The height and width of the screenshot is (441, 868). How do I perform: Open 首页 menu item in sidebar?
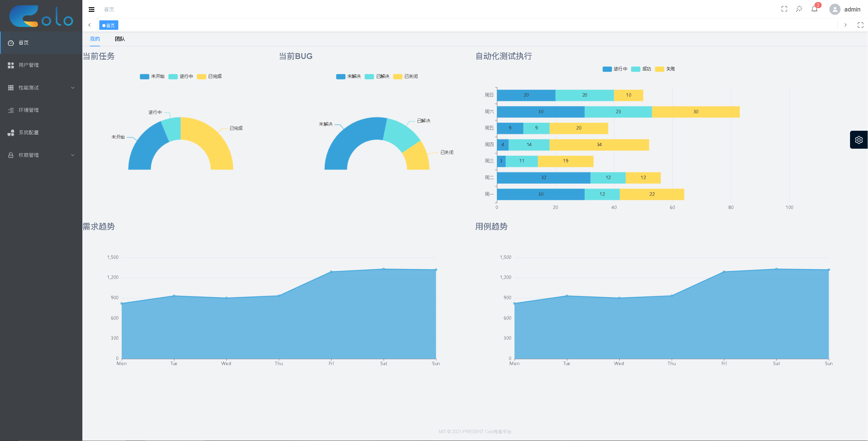click(41, 43)
